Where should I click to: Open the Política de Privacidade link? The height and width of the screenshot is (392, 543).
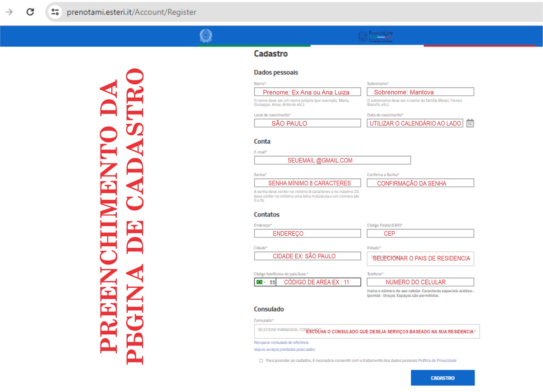coord(437,361)
